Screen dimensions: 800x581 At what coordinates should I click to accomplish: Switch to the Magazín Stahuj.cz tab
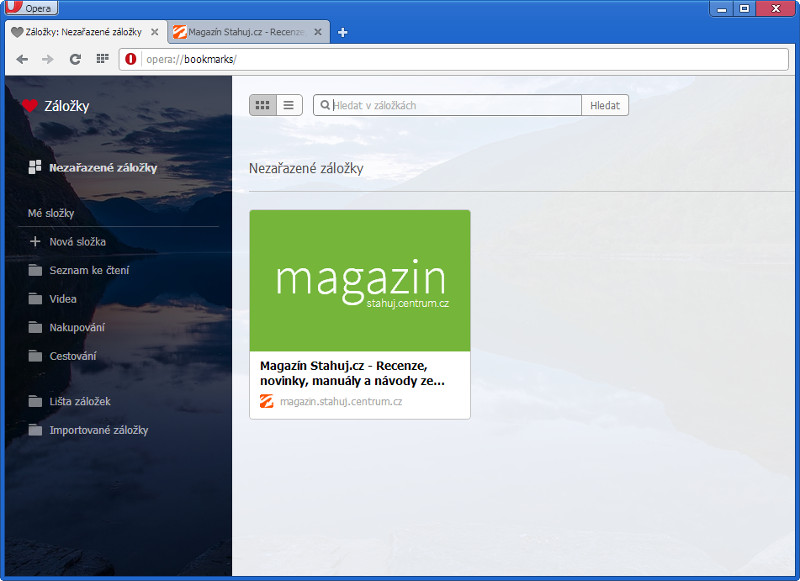tap(246, 32)
